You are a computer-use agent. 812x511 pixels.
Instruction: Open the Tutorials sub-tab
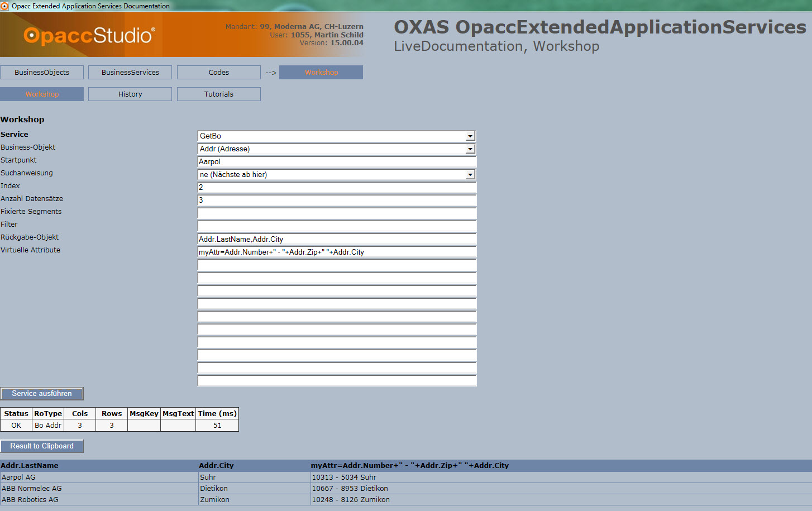click(219, 94)
